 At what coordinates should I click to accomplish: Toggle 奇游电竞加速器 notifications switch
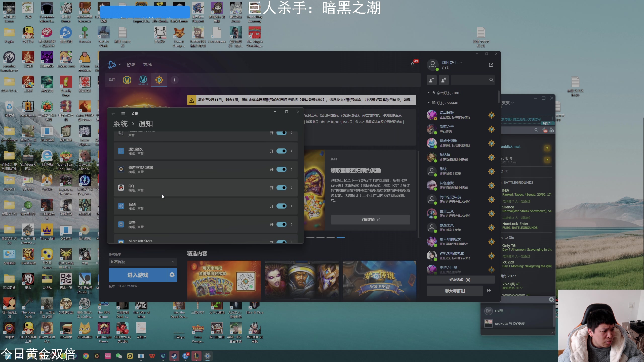pyautogui.click(x=281, y=169)
